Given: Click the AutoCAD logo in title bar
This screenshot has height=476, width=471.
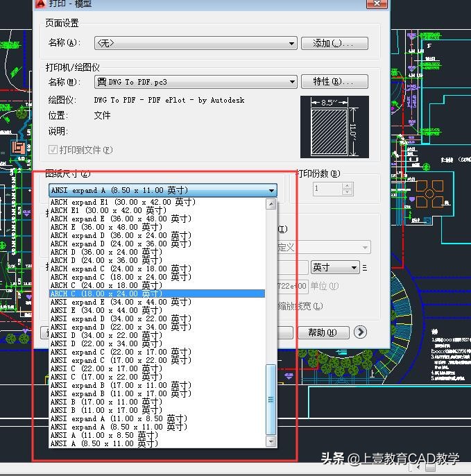Looking at the screenshot, I should click(40, 4).
